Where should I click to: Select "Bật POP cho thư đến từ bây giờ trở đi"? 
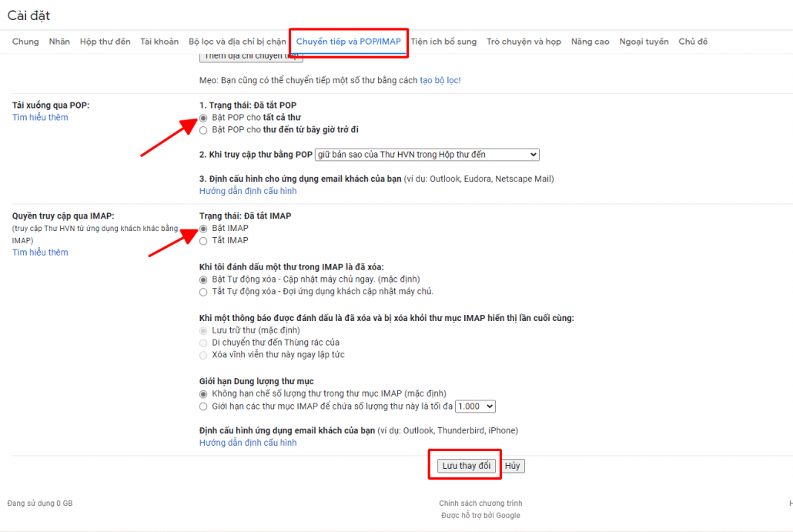coord(203,130)
